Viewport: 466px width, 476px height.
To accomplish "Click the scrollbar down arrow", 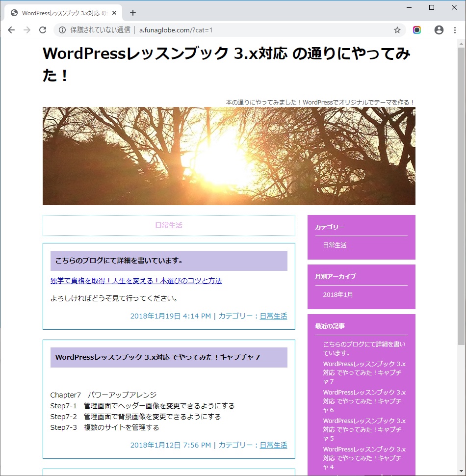I will 461,472.
